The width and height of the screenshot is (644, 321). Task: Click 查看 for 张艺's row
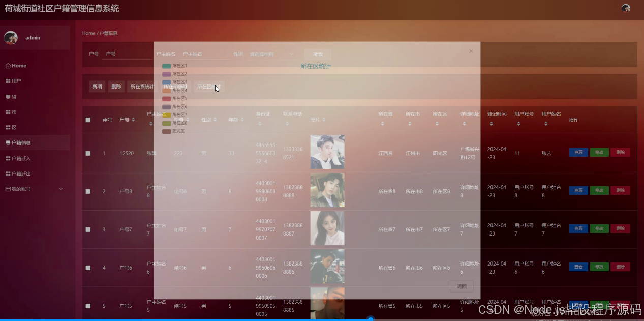578,152
